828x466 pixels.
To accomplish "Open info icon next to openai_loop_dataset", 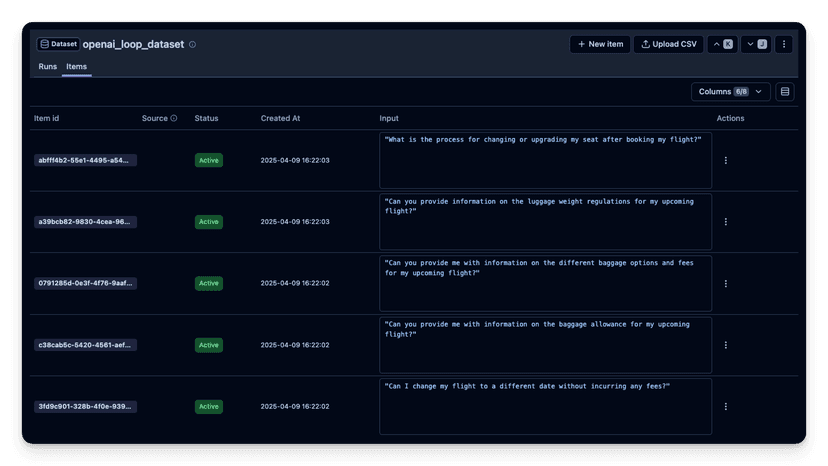I will coord(192,44).
